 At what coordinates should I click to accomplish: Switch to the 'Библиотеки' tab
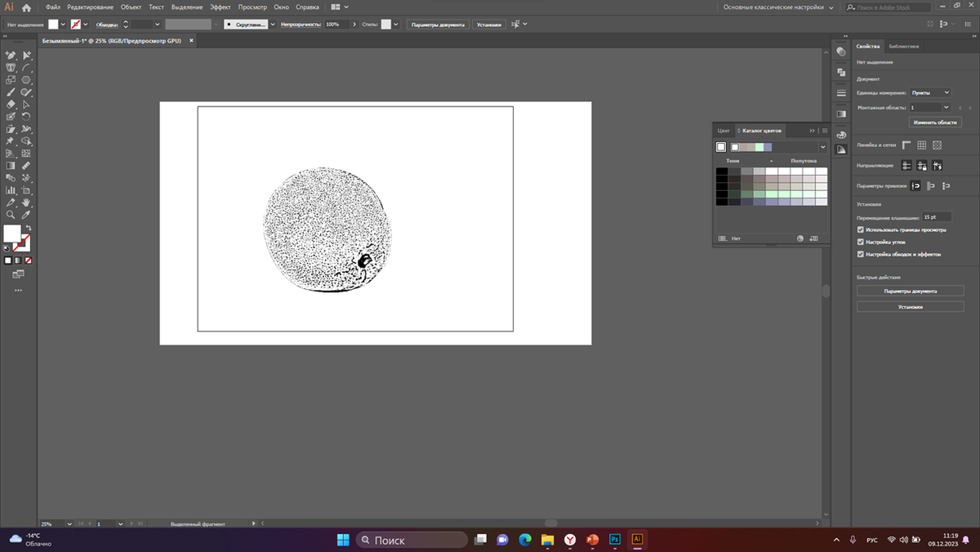point(904,47)
